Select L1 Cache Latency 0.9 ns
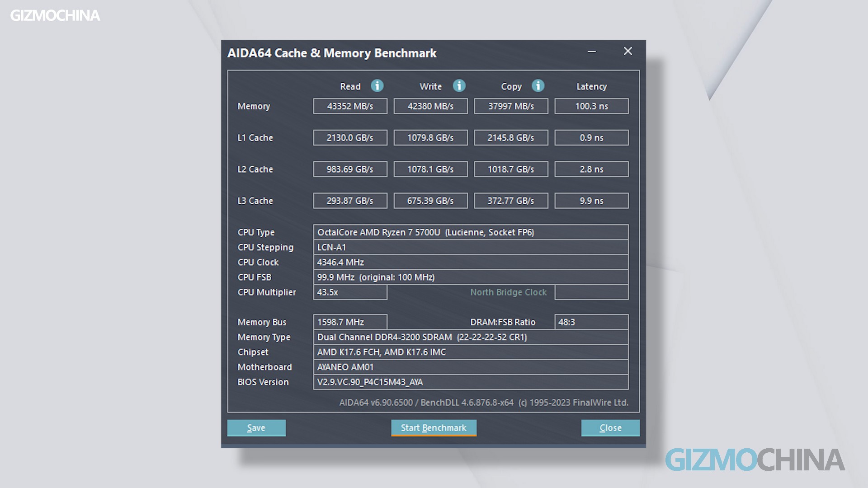 click(591, 138)
